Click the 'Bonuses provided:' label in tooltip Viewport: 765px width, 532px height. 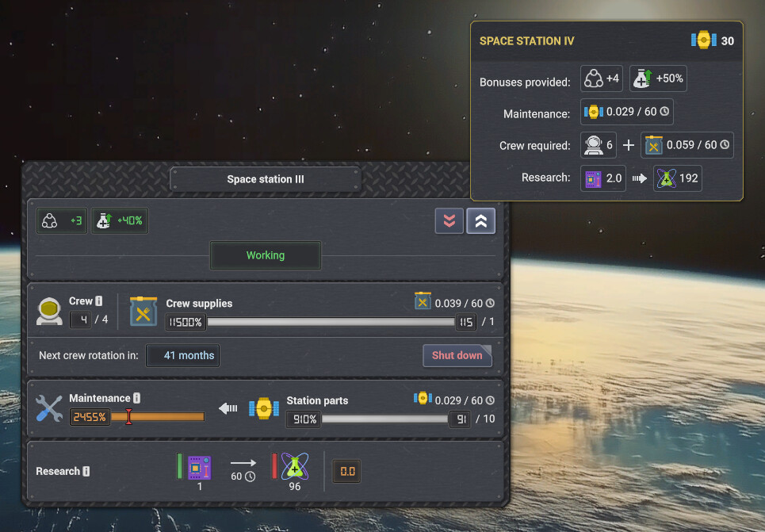(x=525, y=82)
